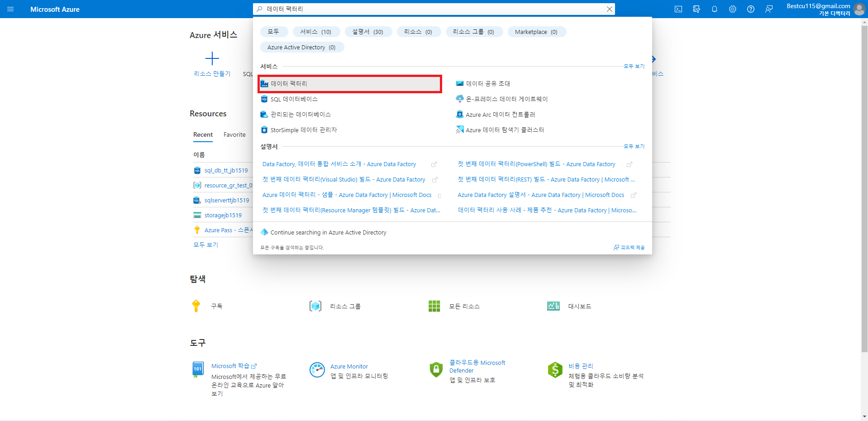Open account avatar menu
Image resolution: width=868 pixels, height=421 pixels.
click(x=859, y=9)
